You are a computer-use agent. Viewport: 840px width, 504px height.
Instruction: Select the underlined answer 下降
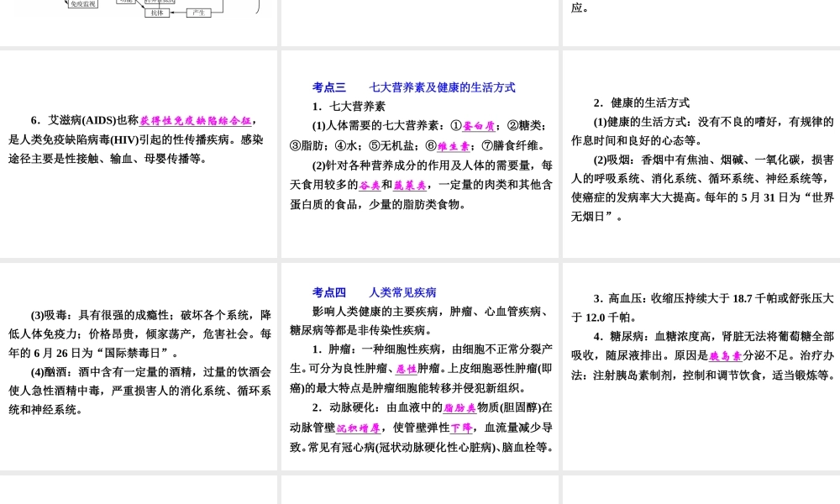pyautogui.click(x=461, y=428)
